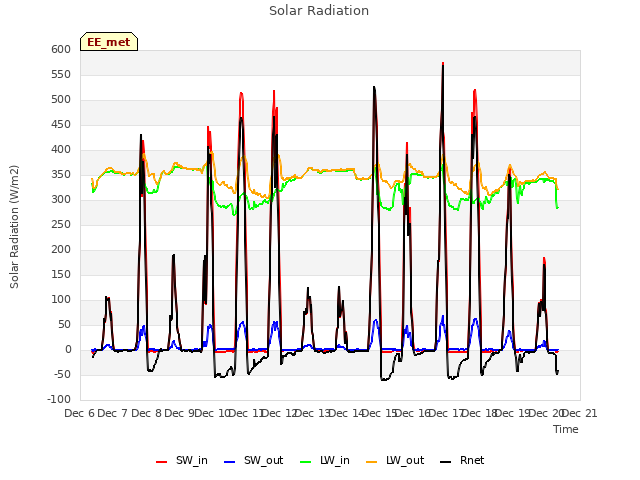Click the orange LW_out legend swatch

pyautogui.click(x=371, y=462)
